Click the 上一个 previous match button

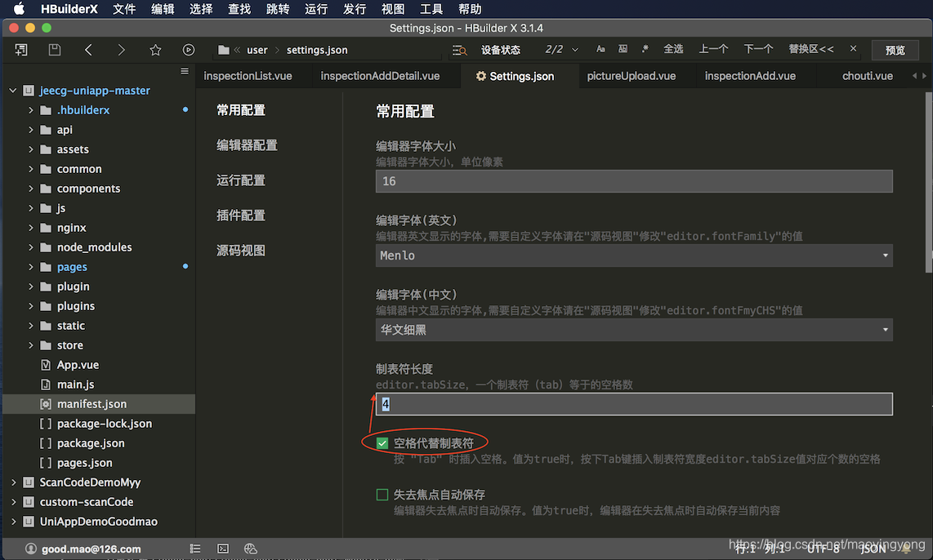[713, 49]
